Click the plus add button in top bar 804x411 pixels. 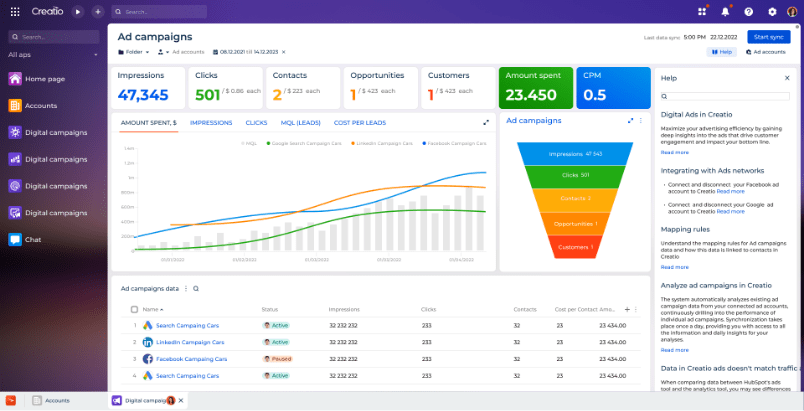tap(98, 12)
